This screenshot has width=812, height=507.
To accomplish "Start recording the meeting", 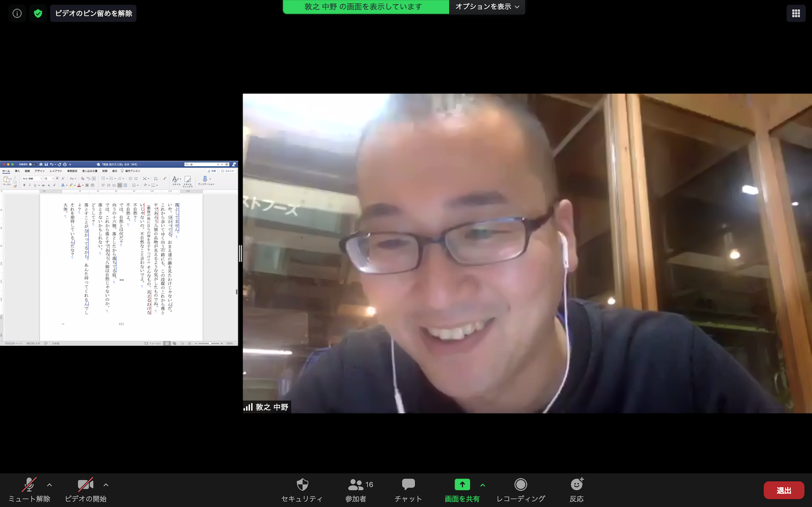I will (x=520, y=490).
